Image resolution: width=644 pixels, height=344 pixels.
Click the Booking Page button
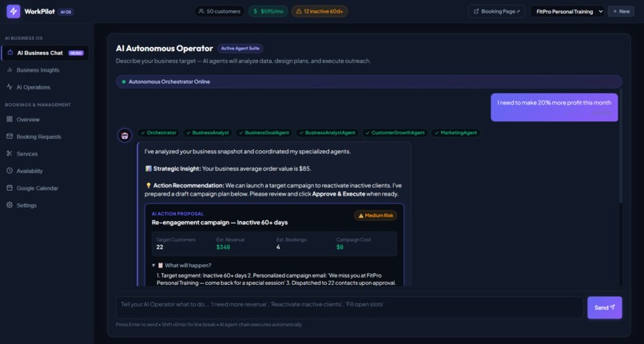[496, 11]
